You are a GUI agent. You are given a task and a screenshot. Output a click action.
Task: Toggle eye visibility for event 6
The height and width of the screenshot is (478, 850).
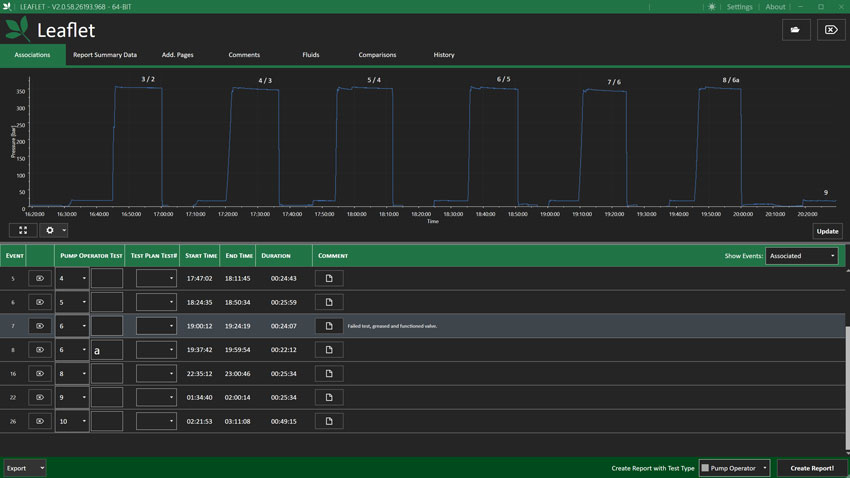[x=40, y=302]
